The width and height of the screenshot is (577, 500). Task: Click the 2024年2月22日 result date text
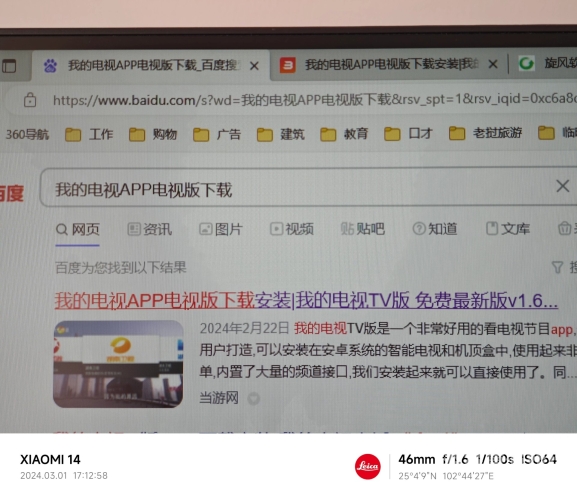coord(244,328)
